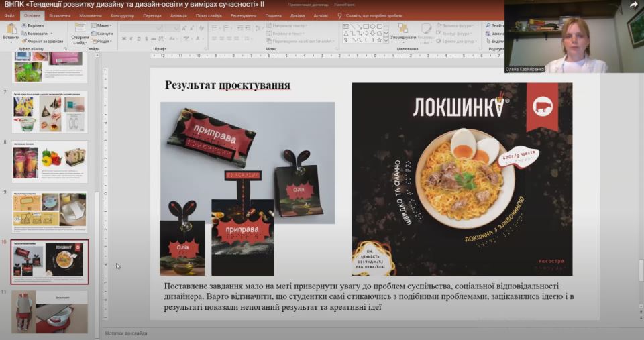The image size is (644, 340).
Task: Click the decrease font size icon
Action: (x=192, y=28)
